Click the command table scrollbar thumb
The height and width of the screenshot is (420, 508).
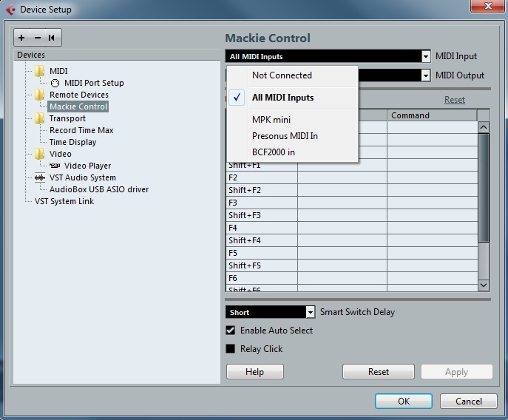click(x=484, y=188)
